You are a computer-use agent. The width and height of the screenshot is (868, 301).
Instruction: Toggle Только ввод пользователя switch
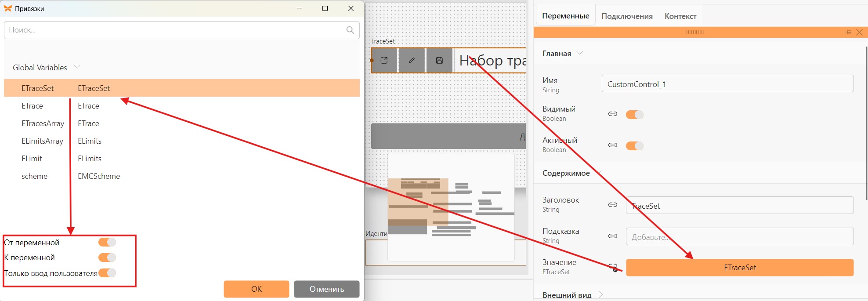(x=107, y=273)
